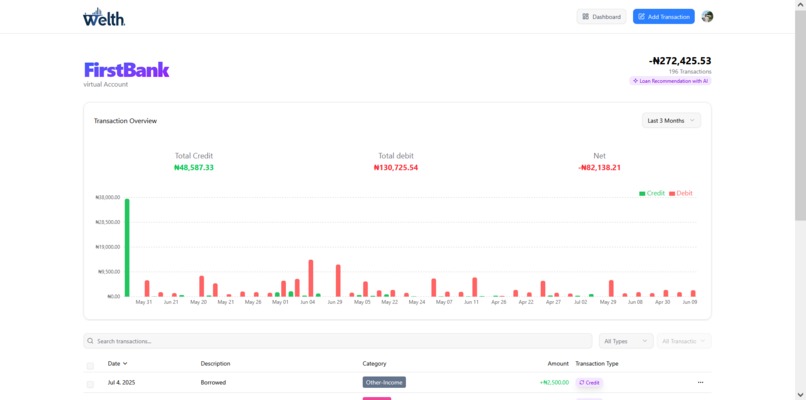Click the Description column header
The image size is (806, 400).
[x=215, y=363]
